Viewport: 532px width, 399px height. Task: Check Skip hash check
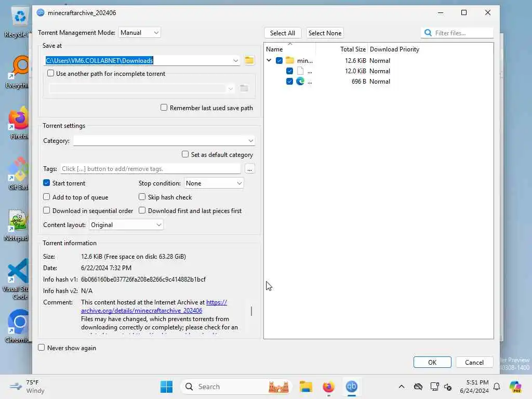pyautogui.click(x=142, y=197)
